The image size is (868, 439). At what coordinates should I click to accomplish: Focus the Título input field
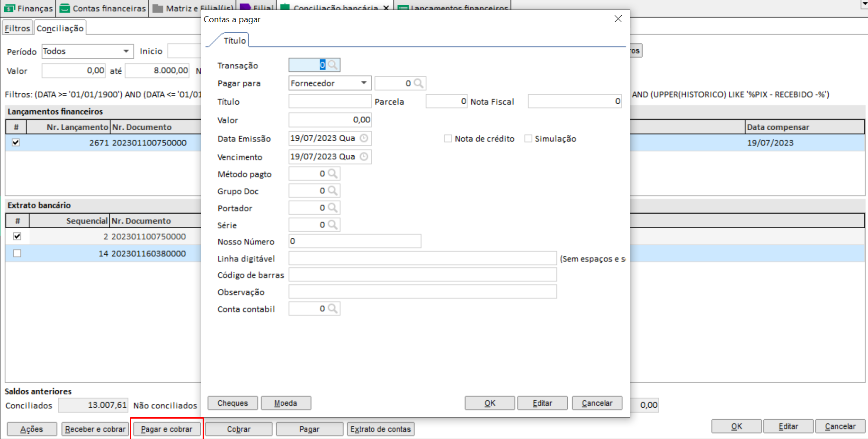pyautogui.click(x=330, y=101)
